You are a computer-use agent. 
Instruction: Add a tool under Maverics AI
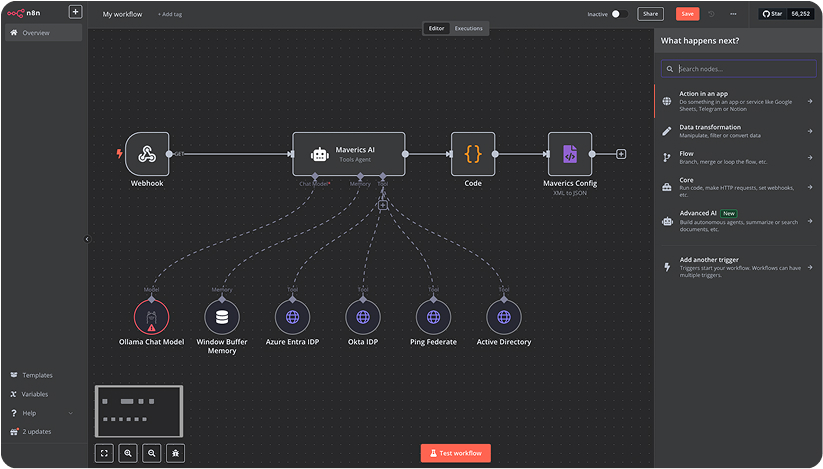[383, 205]
